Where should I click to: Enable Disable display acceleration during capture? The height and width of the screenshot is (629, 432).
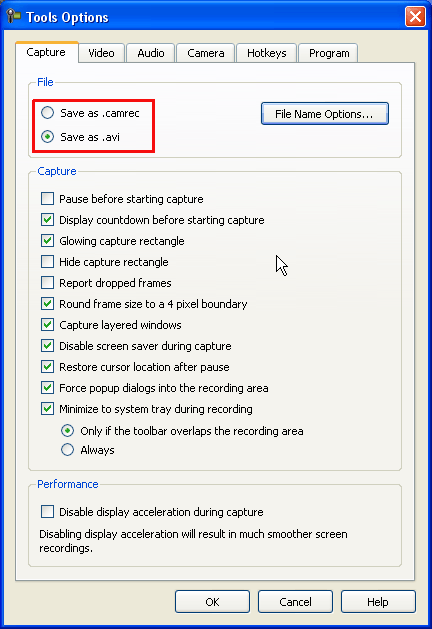(x=47, y=512)
